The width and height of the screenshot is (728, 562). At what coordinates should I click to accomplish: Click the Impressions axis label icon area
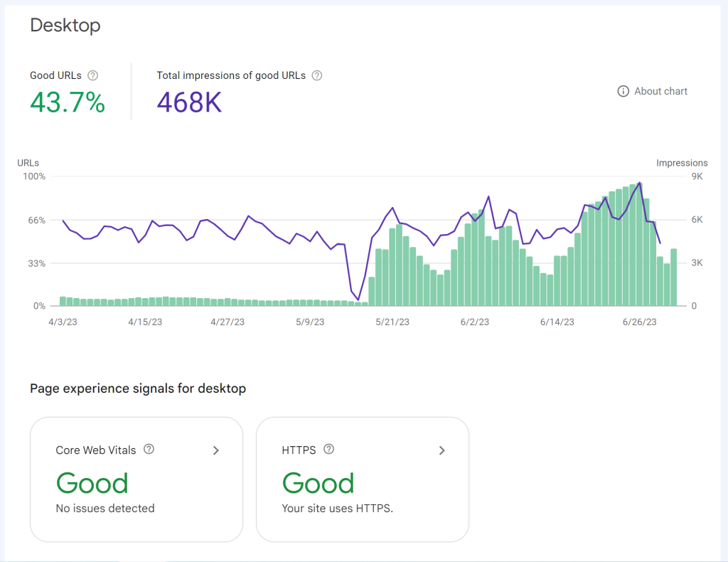point(682,162)
